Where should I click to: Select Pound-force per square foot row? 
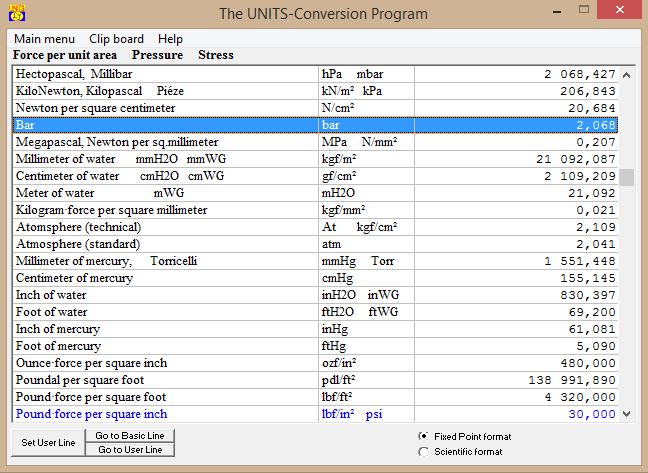coord(315,397)
